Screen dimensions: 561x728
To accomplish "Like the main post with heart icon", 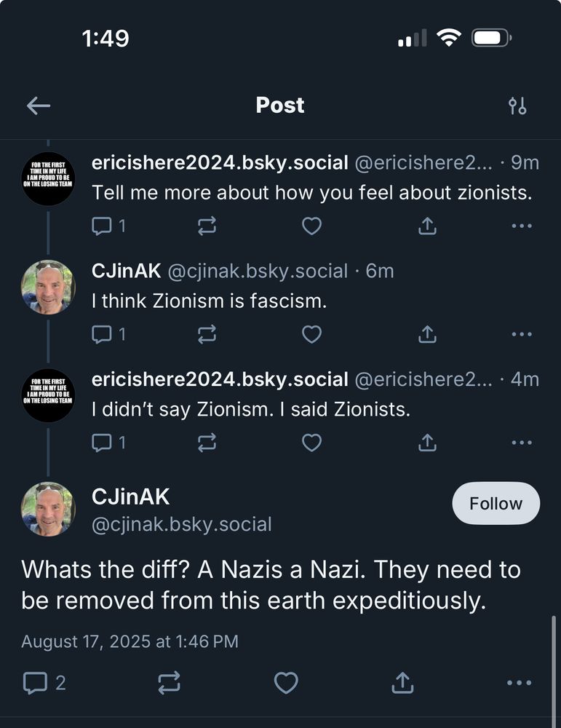I will [286, 683].
